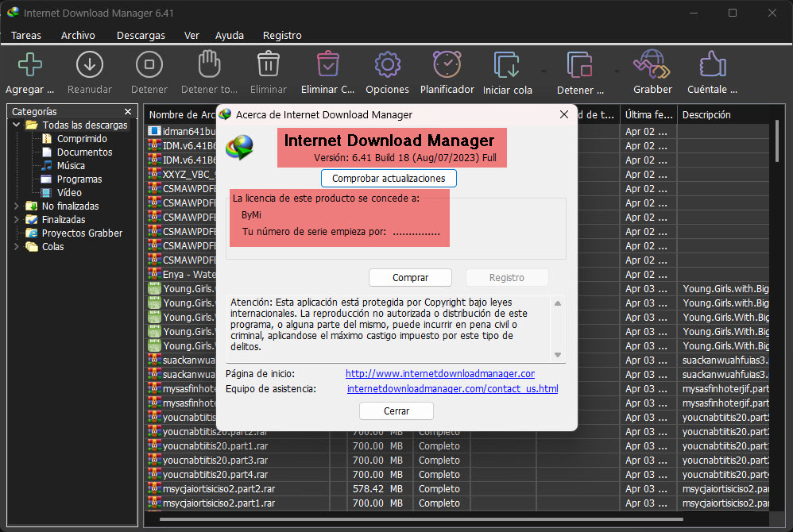Image resolution: width=793 pixels, height=532 pixels.
Task: Click the Cerrar button in dialog
Action: click(x=396, y=411)
